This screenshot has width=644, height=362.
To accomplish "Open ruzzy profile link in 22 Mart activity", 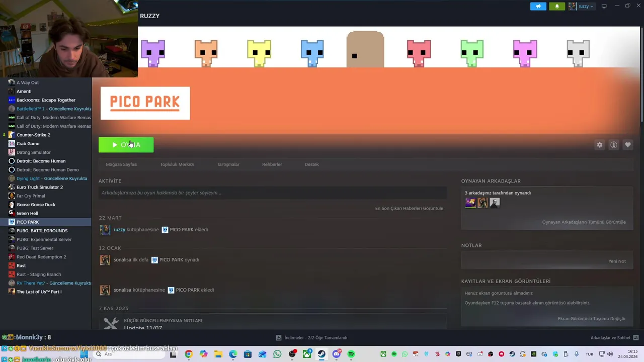I will coord(119,230).
